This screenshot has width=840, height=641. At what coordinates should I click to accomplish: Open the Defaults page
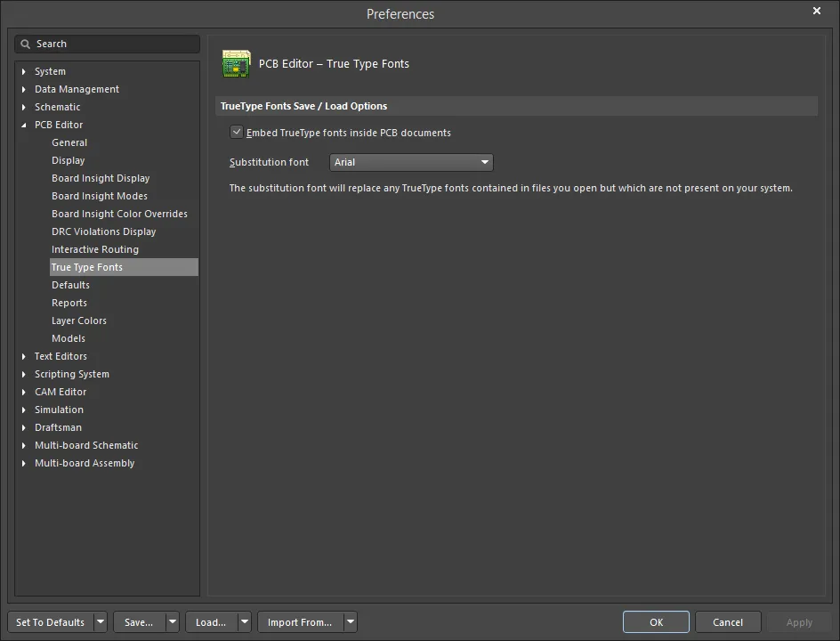point(70,285)
